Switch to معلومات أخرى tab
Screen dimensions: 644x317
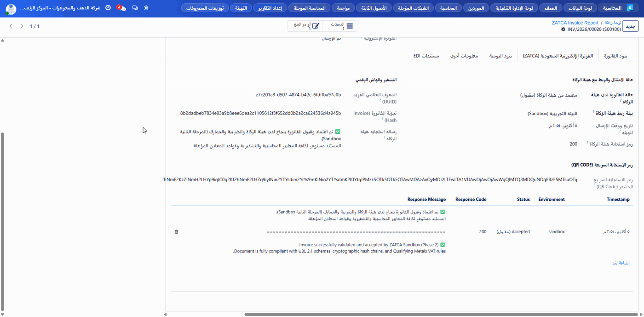[464, 56]
